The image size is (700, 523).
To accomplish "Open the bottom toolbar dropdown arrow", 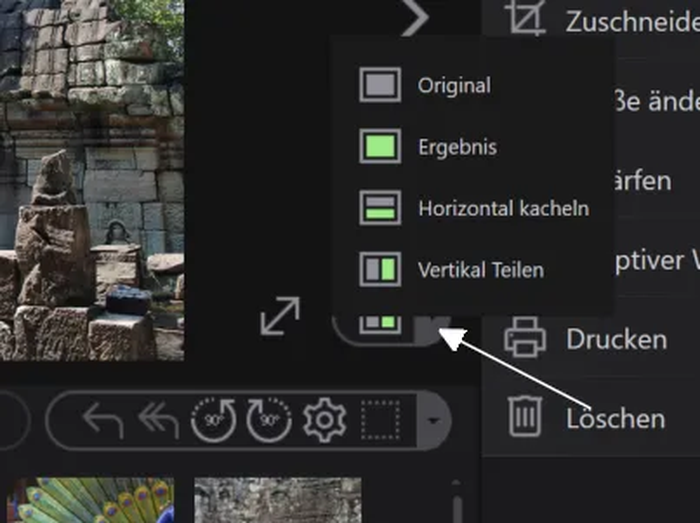I will tap(433, 420).
